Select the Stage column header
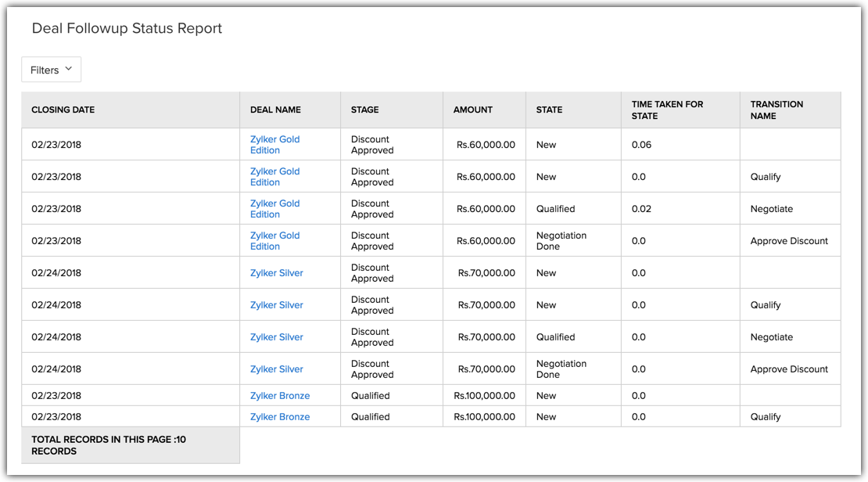The width and height of the screenshot is (868, 482). click(365, 110)
